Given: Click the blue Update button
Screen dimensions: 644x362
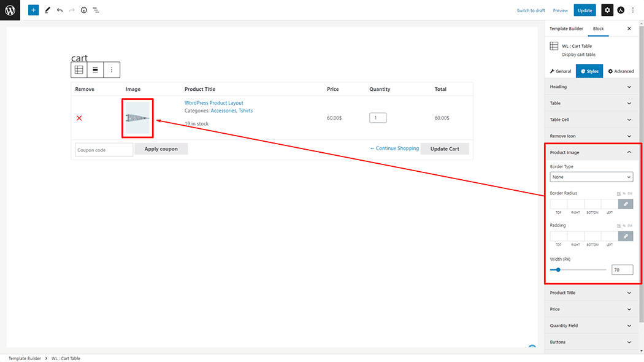Looking at the screenshot, I should 585,10.
